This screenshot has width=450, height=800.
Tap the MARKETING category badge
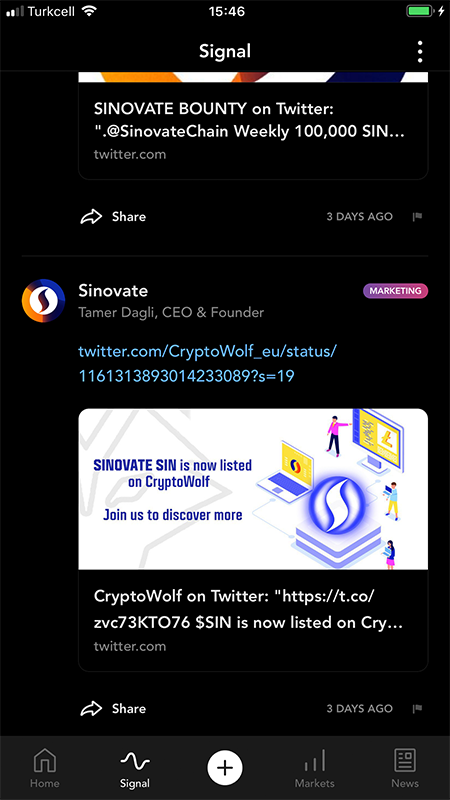[395, 291]
